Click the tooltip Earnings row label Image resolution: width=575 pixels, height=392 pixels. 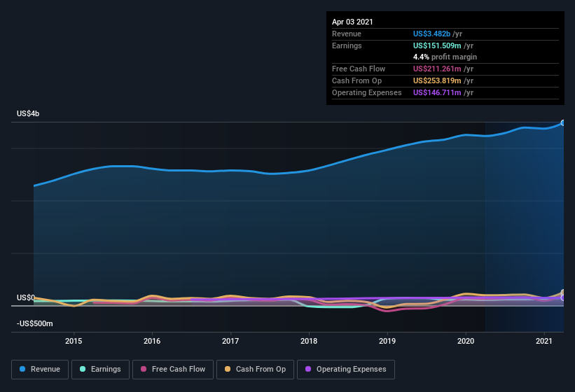click(347, 45)
